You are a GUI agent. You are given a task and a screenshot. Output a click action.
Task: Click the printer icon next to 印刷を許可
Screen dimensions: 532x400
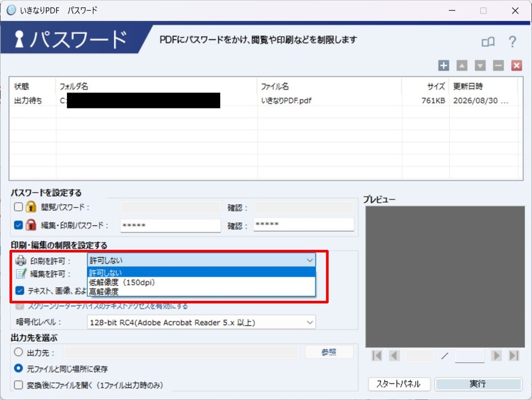coord(21,261)
